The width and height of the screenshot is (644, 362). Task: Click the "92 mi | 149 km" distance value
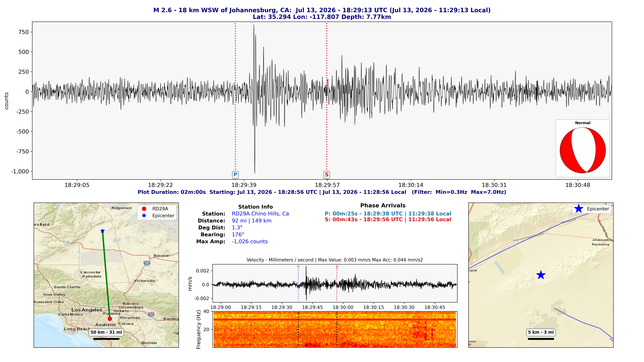pyautogui.click(x=251, y=221)
